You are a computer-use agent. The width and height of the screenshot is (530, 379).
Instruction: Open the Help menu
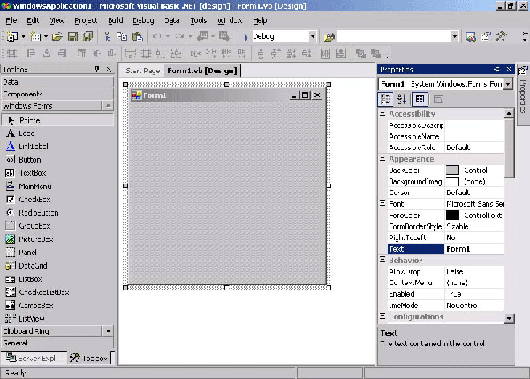[x=260, y=21]
